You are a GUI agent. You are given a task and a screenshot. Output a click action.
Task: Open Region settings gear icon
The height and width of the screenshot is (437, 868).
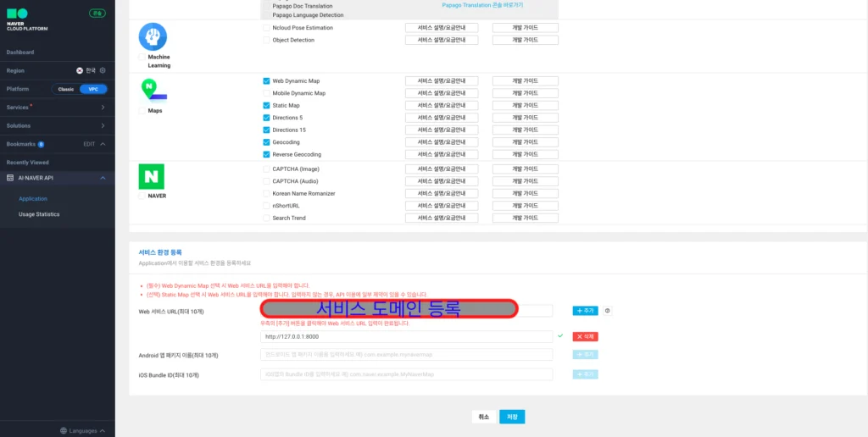click(x=103, y=70)
